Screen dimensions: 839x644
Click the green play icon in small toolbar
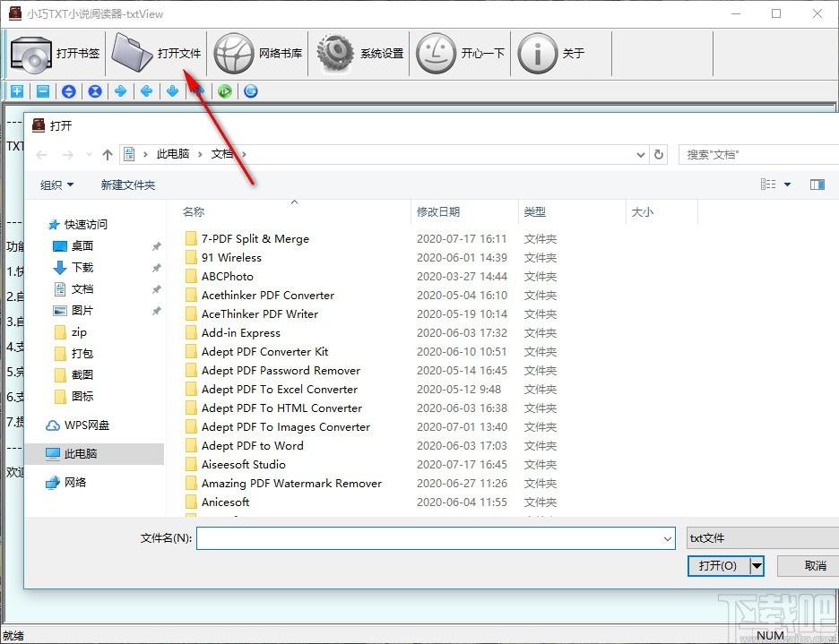[x=225, y=90]
